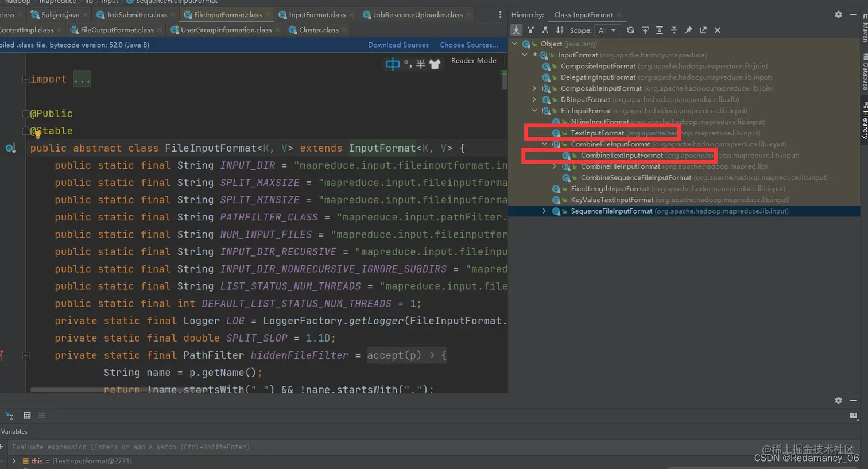Expand folded hiddenFileFilter lambda

[26, 355]
